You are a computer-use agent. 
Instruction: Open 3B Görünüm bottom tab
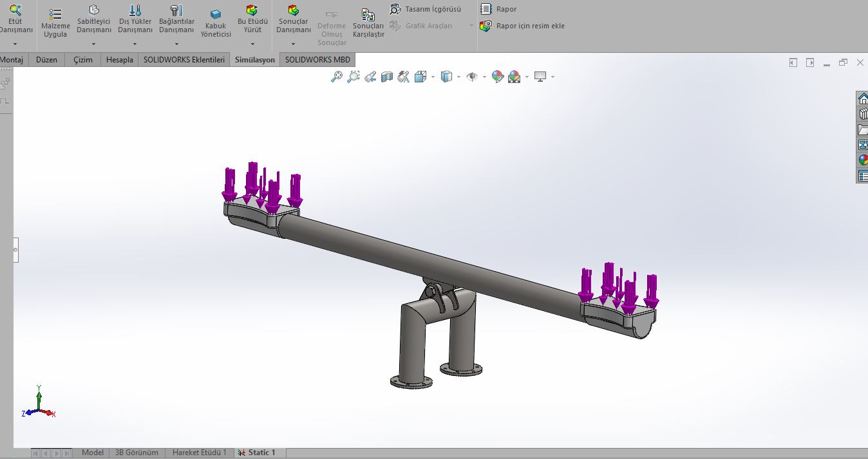(x=137, y=453)
